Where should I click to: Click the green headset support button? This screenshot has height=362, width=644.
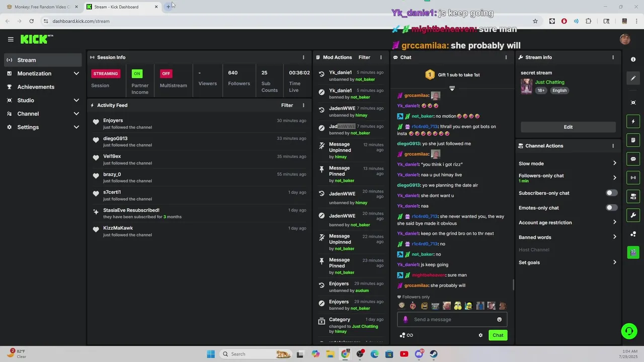[x=629, y=331]
